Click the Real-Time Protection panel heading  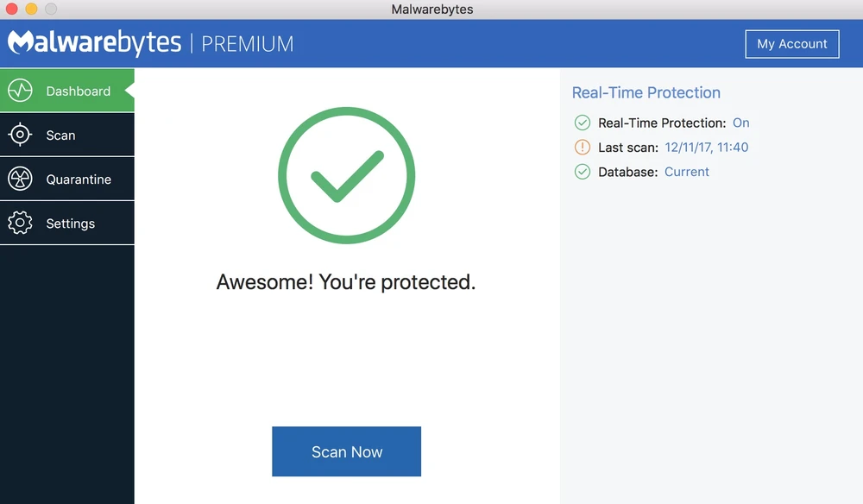pyautogui.click(x=646, y=93)
